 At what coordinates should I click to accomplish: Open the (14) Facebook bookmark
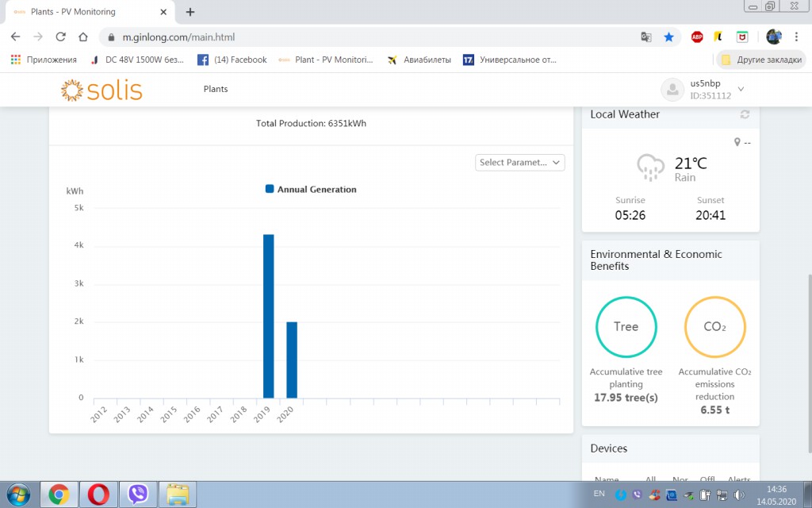point(232,60)
